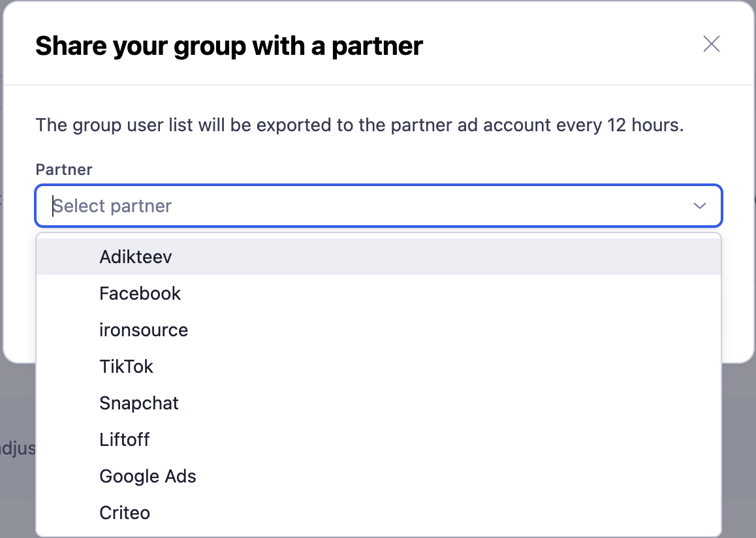The height and width of the screenshot is (538, 756).
Task: Click the Partner field label
Action: (x=64, y=170)
